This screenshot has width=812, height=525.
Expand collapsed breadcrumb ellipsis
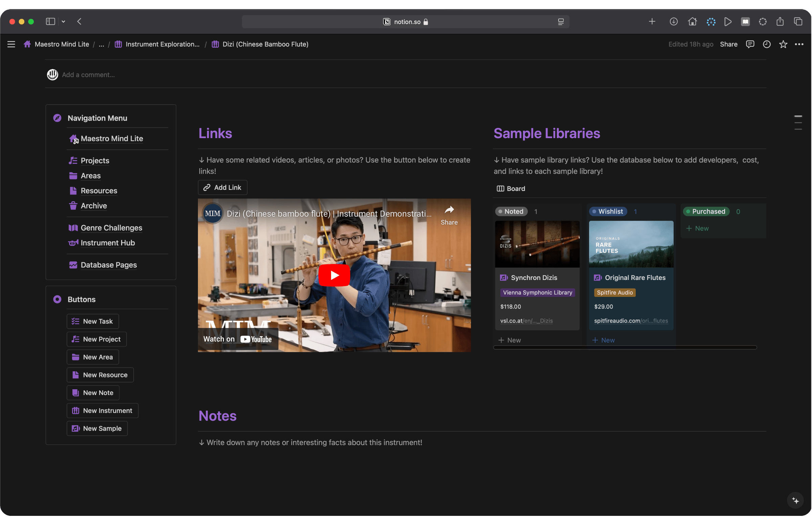(101, 44)
